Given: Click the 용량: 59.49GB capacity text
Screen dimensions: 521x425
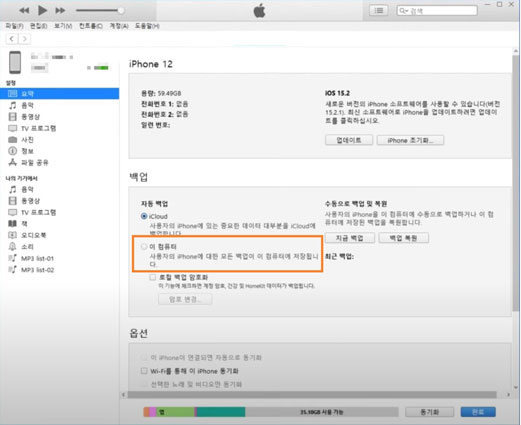Looking at the screenshot, I should [161, 93].
